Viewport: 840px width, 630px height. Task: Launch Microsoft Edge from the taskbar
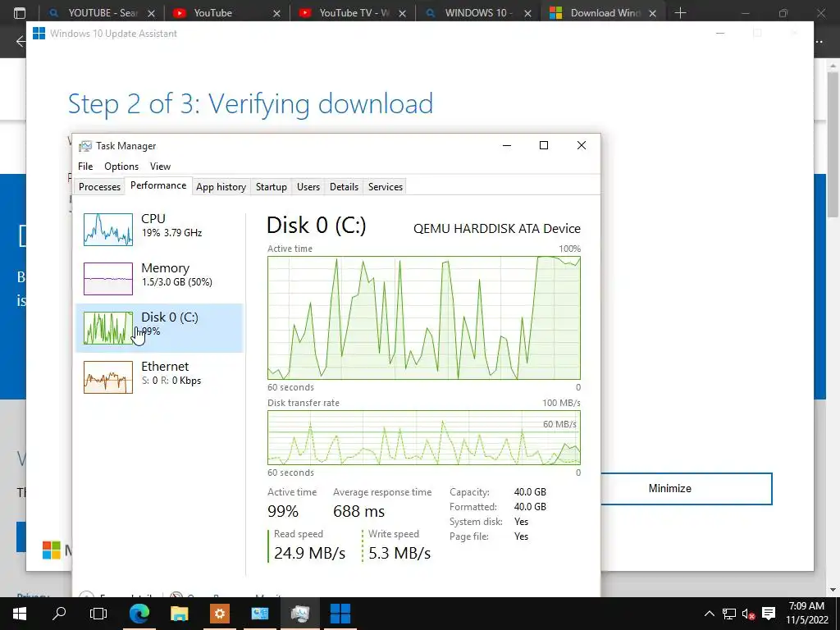pyautogui.click(x=139, y=614)
